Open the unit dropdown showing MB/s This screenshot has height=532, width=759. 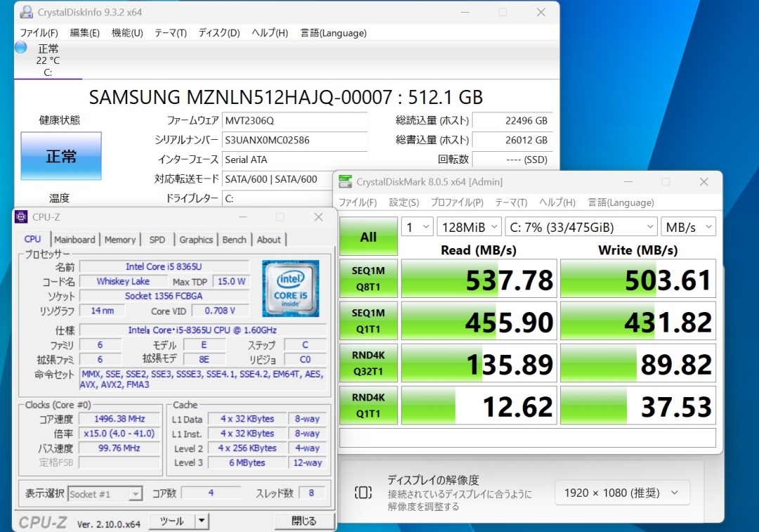[x=688, y=227]
